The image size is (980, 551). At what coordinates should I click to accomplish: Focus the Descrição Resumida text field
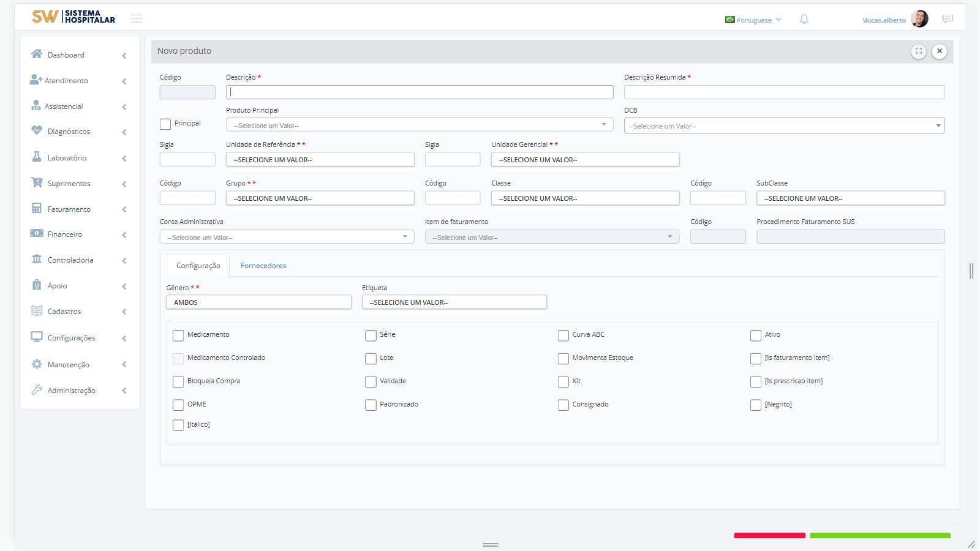pyautogui.click(x=784, y=92)
